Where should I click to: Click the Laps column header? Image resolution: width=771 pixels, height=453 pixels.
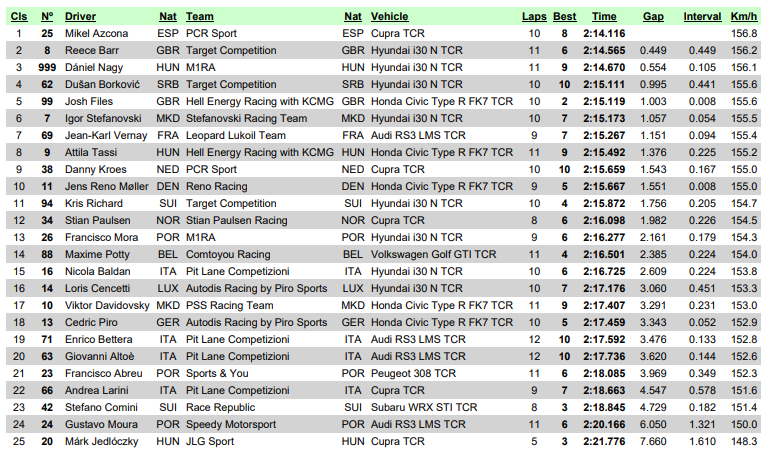coord(534,16)
